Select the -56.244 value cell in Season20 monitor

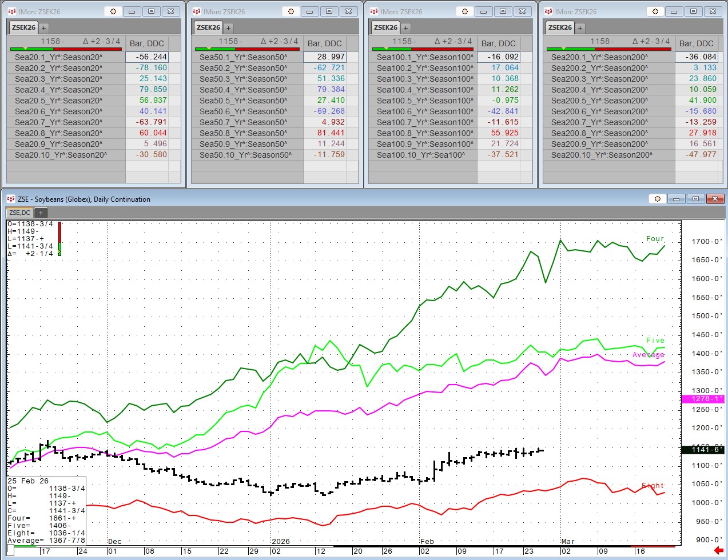[152, 57]
